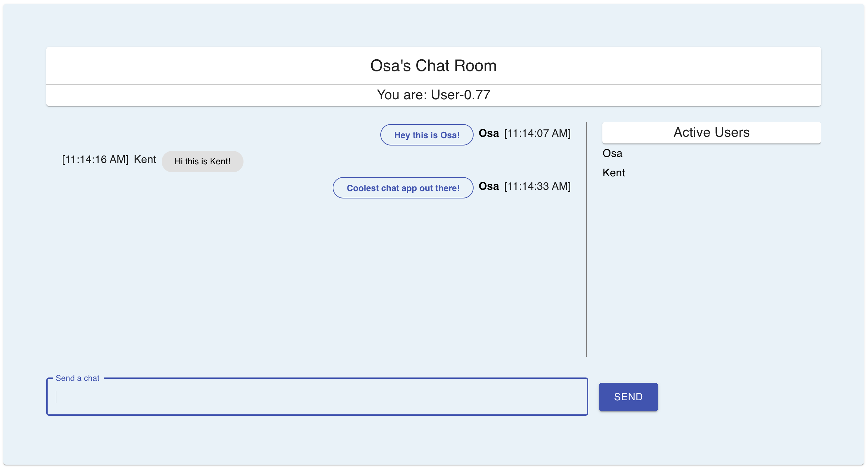The width and height of the screenshot is (868, 468).
Task: Click the 'Hi this is Kent!' message bubble
Action: [x=202, y=161]
